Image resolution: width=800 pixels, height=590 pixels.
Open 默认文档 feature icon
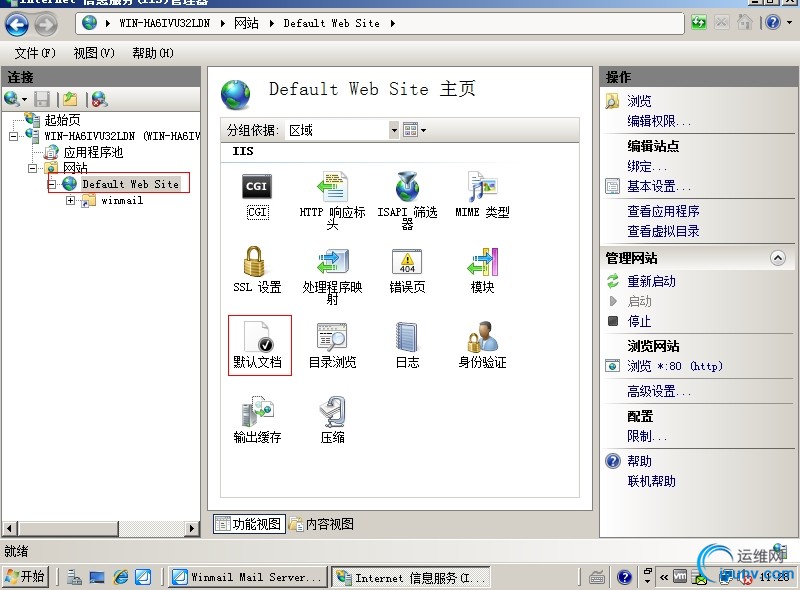260,346
